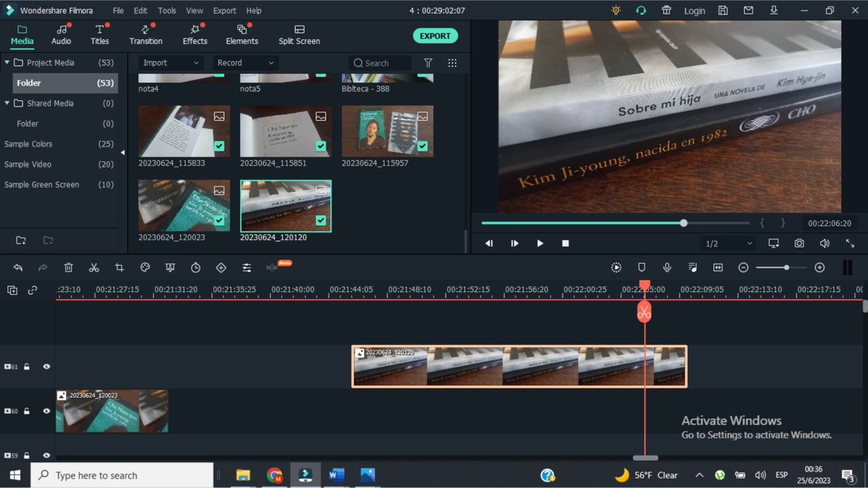
Task: Click the Redo arrow icon
Action: coord(43,267)
